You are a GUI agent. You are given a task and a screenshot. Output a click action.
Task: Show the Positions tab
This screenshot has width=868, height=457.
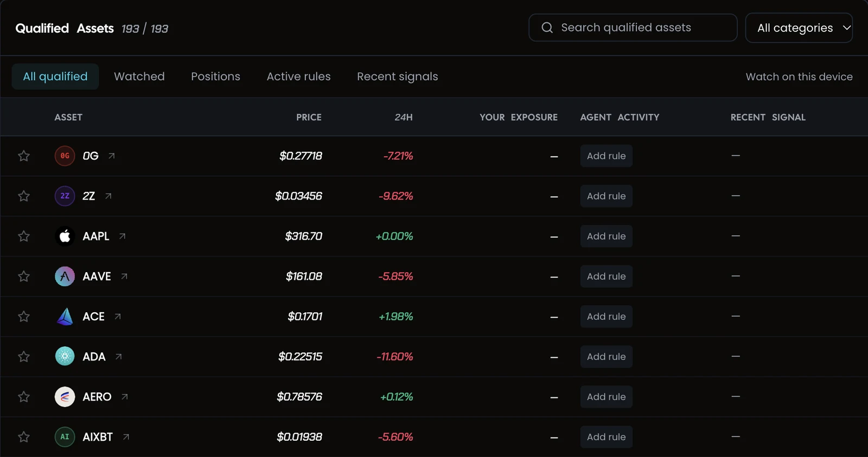tap(215, 76)
